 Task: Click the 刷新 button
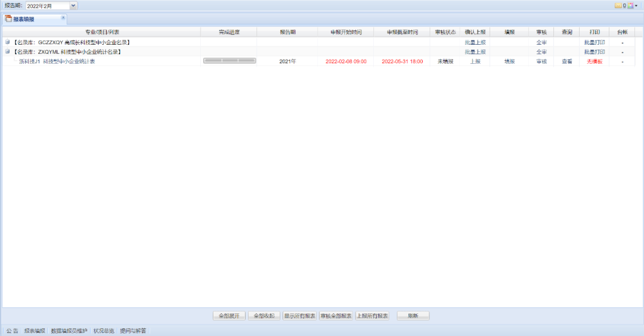click(x=413, y=316)
